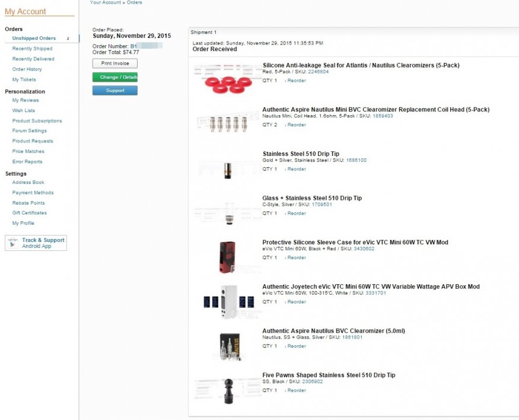Viewport: 519px width, 420px height.
Task: Select the 'Order Received' status text
Action: (215, 49)
